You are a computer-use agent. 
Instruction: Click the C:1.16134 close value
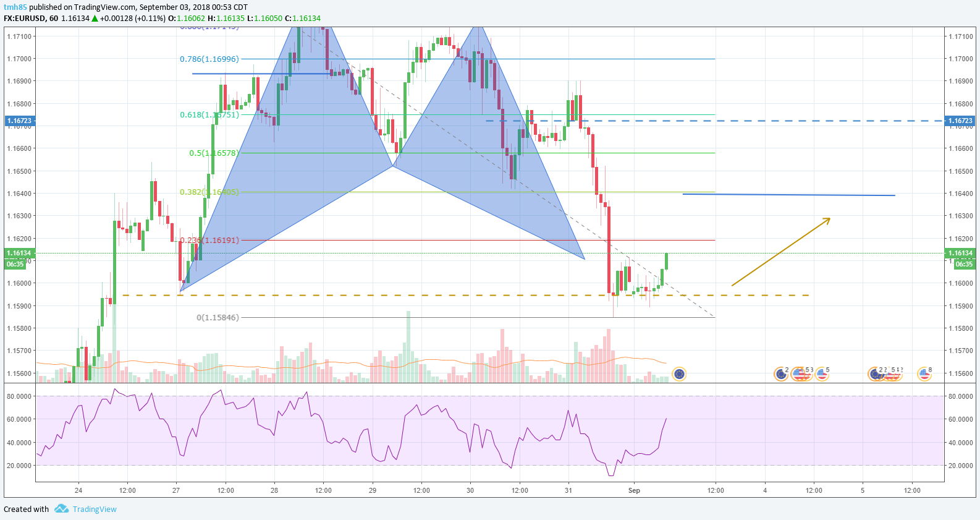303,19
